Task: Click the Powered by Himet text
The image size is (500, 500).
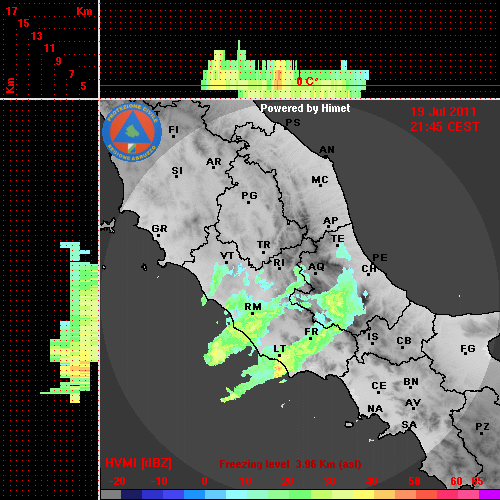Action: pyautogui.click(x=305, y=108)
